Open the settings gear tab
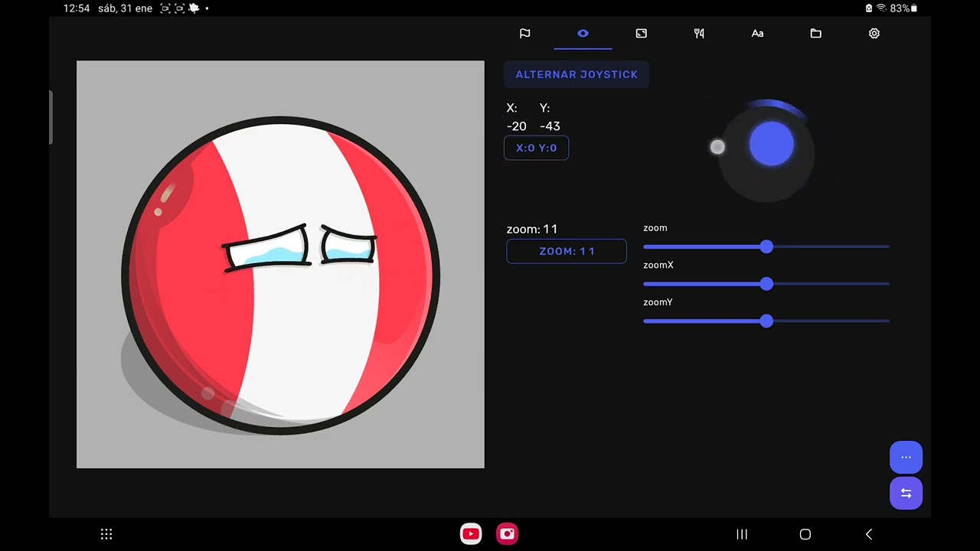The height and width of the screenshot is (551, 980). point(874,34)
